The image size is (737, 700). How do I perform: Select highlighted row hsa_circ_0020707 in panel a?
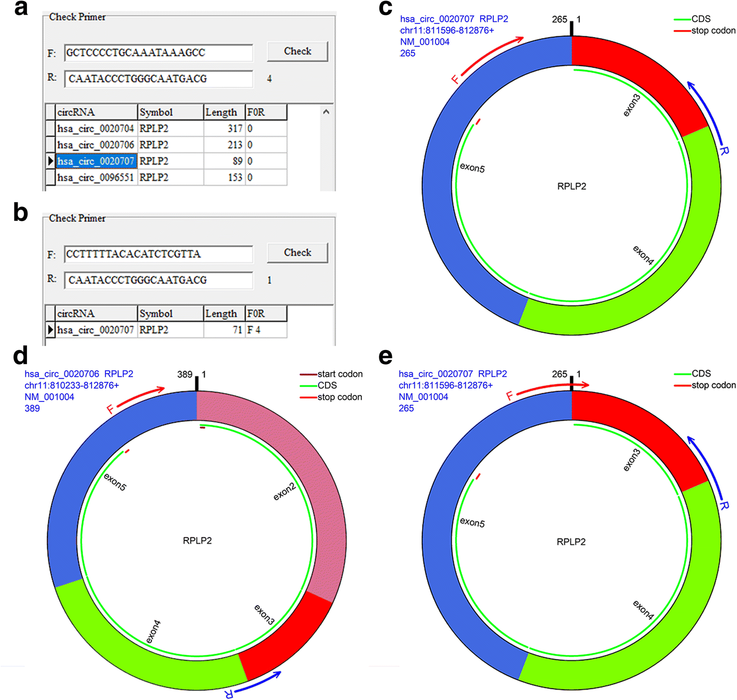click(166, 161)
